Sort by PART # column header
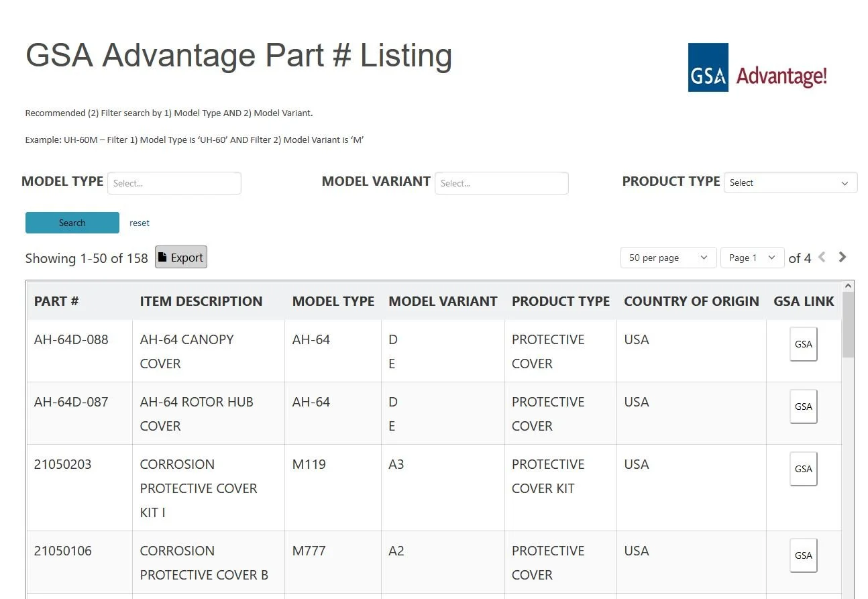Screen dimensions: 868x599 point(56,301)
